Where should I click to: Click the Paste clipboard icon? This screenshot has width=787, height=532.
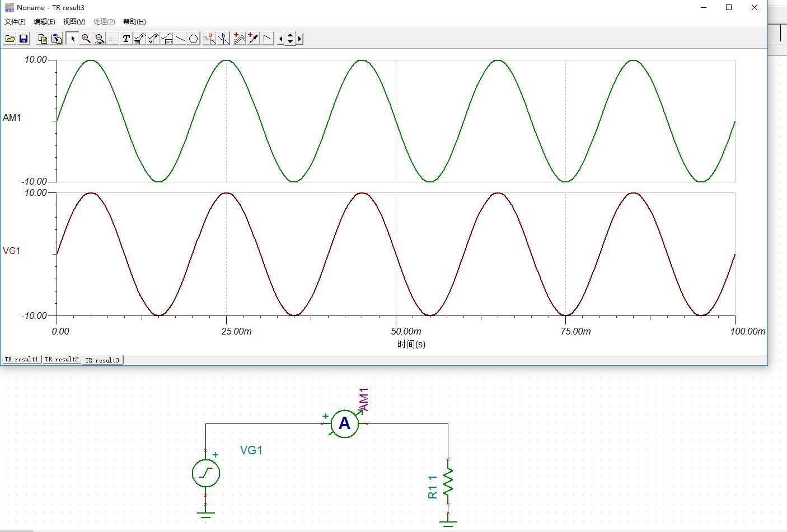57,39
